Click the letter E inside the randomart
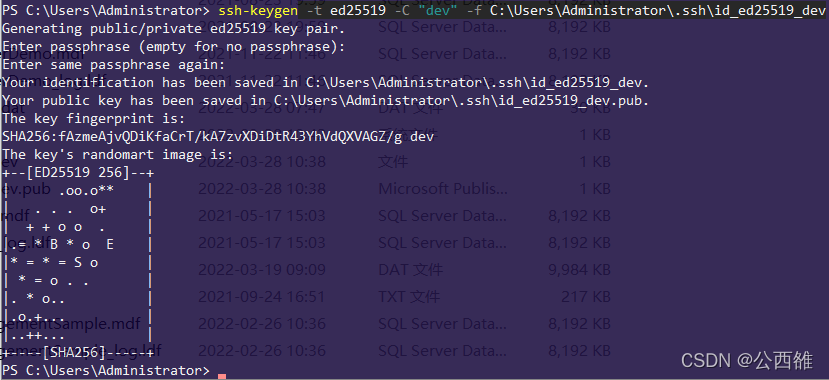Viewport: 829px width, 380px height. click(110, 245)
